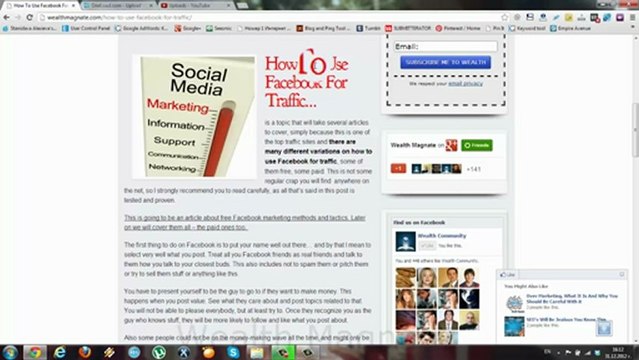Image resolution: width=639 pixels, height=360 pixels.
Task: Open the Empire Avenue bookmark
Action: pos(570,28)
